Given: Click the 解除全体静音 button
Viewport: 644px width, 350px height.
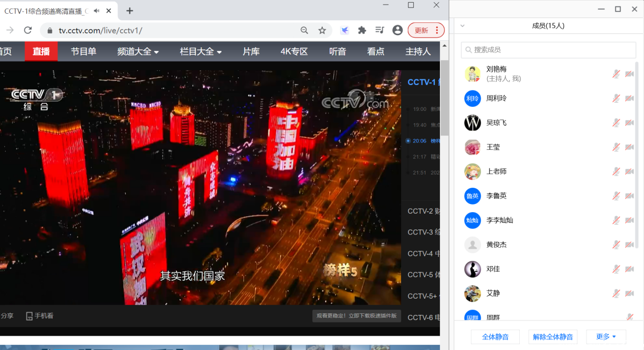Looking at the screenshot, I should [553, 337].
